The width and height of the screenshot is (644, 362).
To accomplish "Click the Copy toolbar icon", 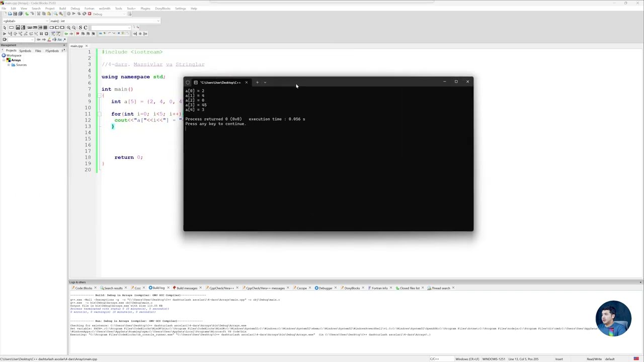I will (x=44, y=14).
